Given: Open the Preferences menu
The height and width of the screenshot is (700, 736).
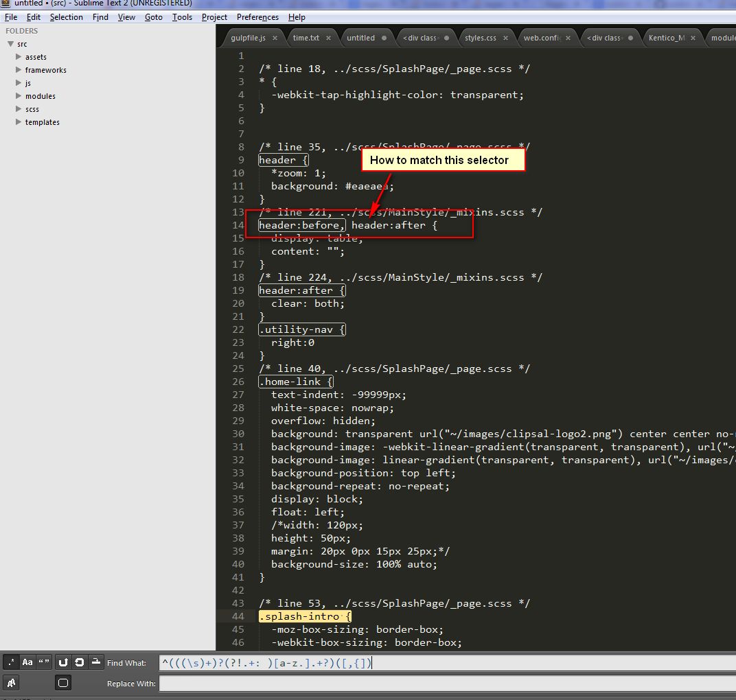Looking at the screenshot, I should (257, 17).
